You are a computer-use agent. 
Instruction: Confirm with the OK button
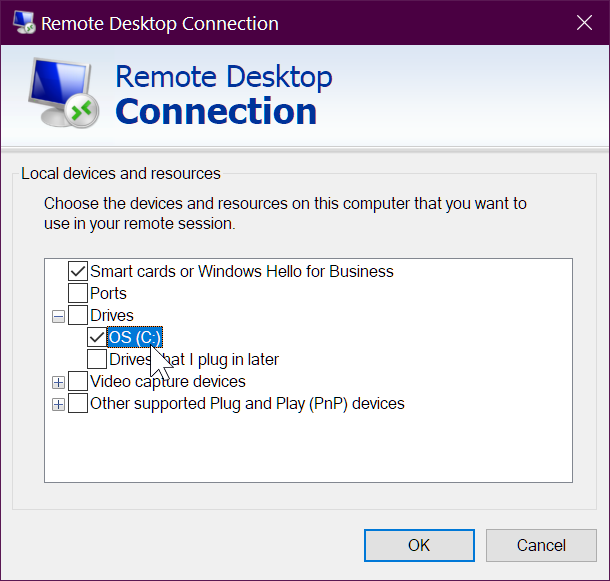coord(419,545)
